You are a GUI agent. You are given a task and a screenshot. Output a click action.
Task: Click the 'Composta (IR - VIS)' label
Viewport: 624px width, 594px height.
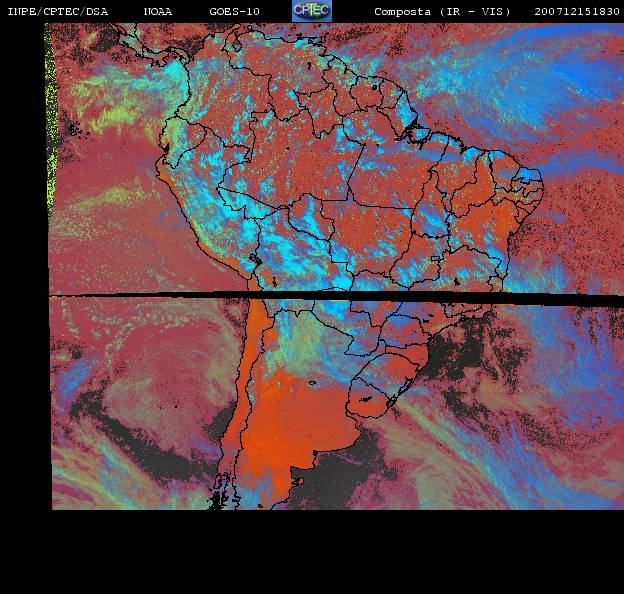pos(442,12)
